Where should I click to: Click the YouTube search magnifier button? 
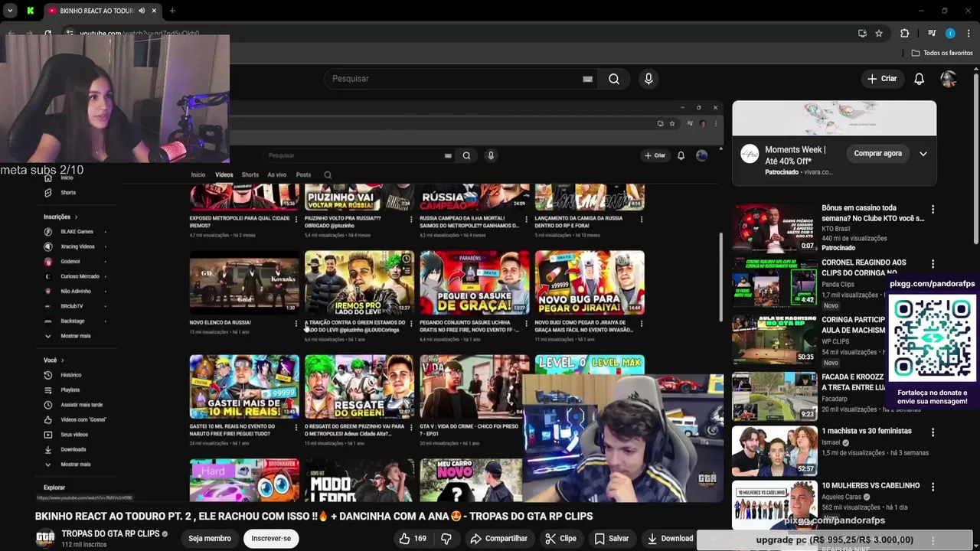614,79
